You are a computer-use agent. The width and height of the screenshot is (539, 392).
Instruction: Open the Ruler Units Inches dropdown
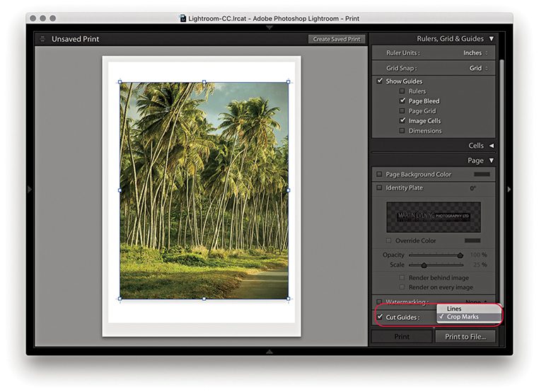[x=476, y=53]
